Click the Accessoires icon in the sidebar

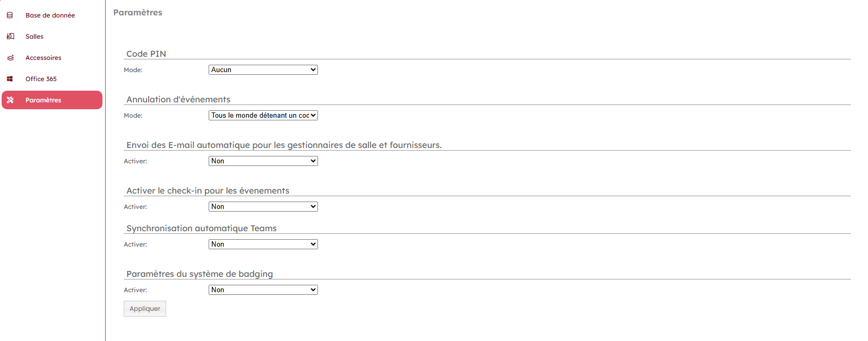[x=10, y=58]
